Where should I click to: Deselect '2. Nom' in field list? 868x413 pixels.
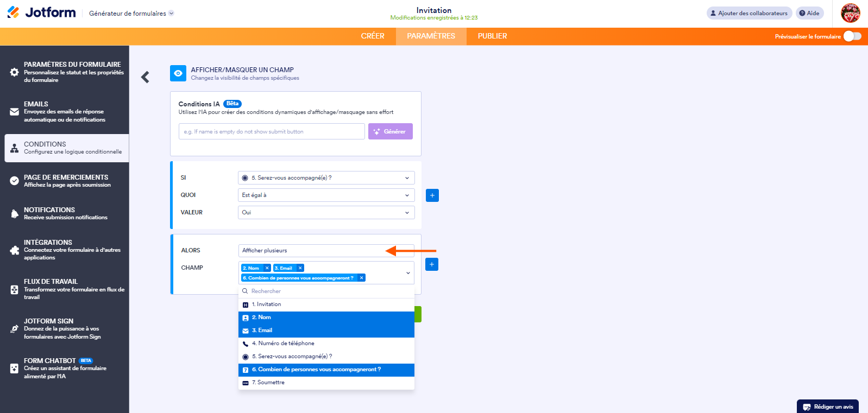[326, 317]
